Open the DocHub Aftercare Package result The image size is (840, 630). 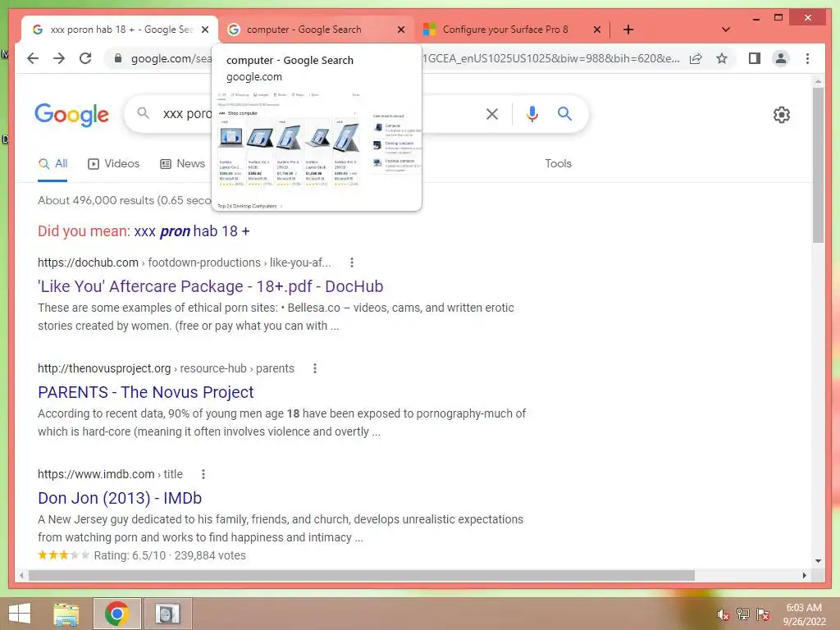[211, 286]
